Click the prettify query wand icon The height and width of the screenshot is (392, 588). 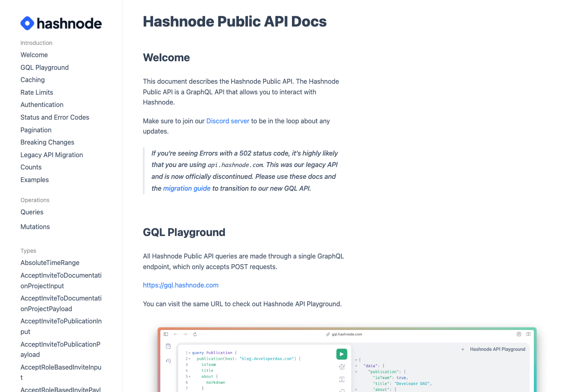(341, 367)
